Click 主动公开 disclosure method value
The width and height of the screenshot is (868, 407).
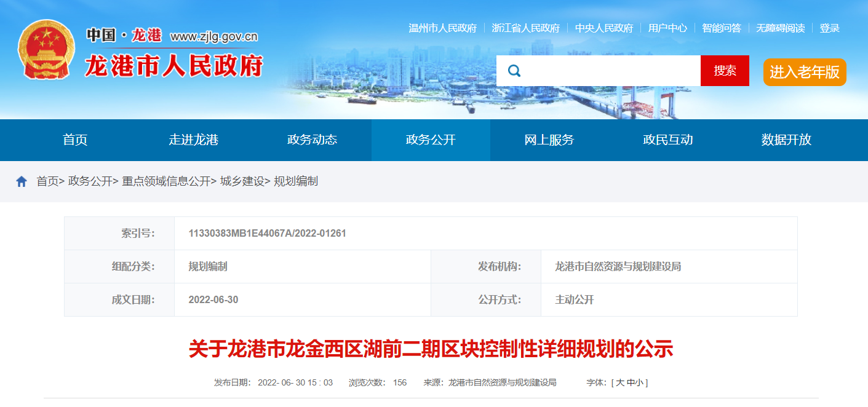(x=575, y=300)
